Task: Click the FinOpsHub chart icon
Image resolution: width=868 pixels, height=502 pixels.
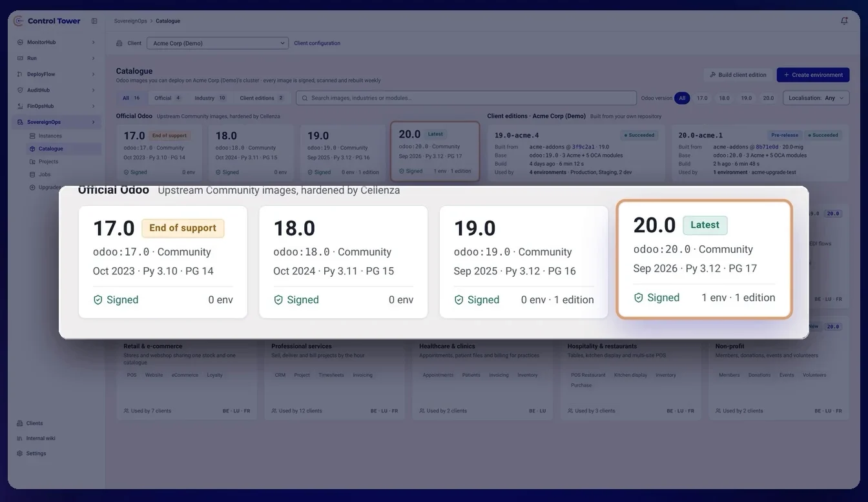Action: [20, 106]
